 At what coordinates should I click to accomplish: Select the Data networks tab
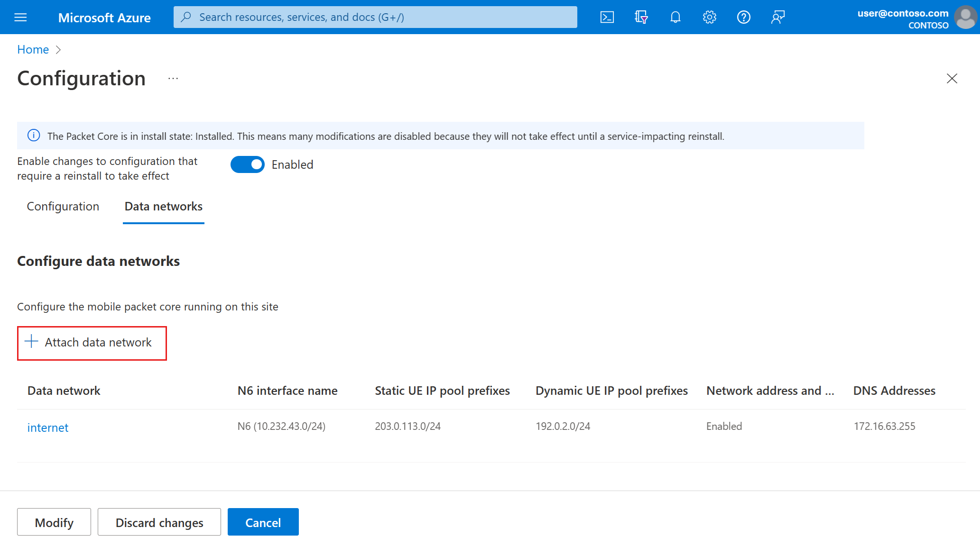163,207
